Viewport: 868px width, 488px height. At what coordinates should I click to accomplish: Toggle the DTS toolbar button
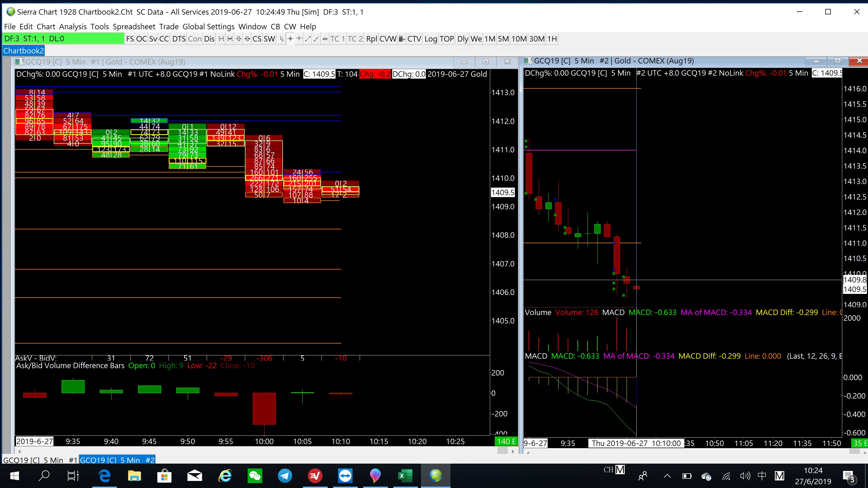tap(178, 39)
